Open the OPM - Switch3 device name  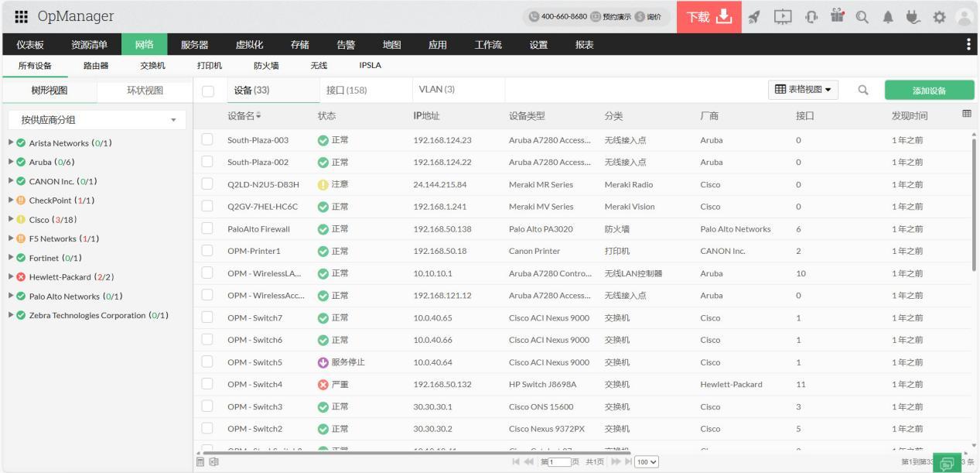tap(254, 406)
